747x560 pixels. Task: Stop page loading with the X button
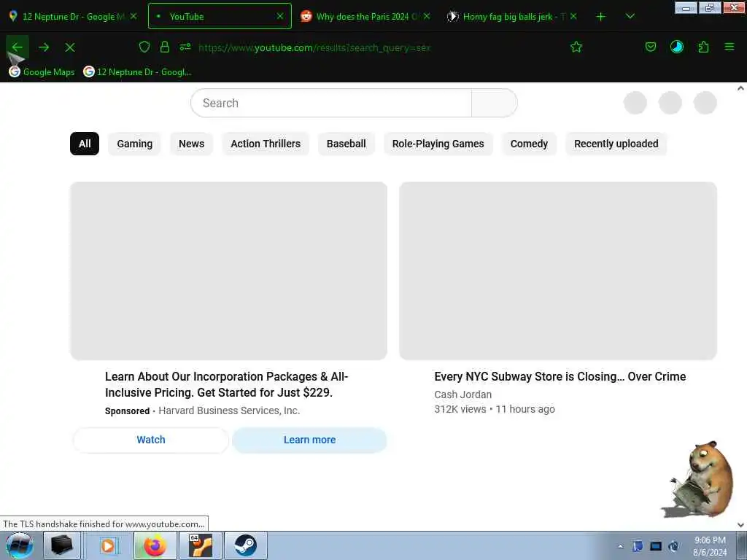(70, 47)
